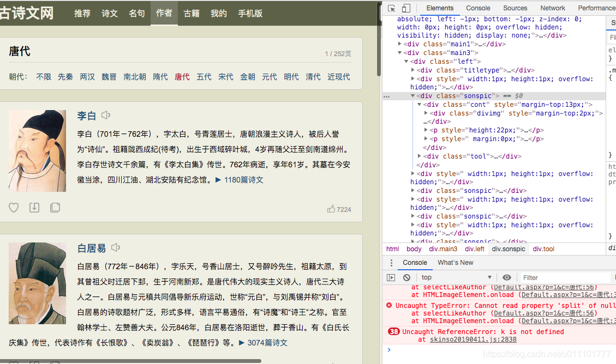Image resolution: width=616 pixels, height=364 pixels.
Task: Select div.tool in the breadcrumb
Action: pyautogui.click(x=543, y=248)
